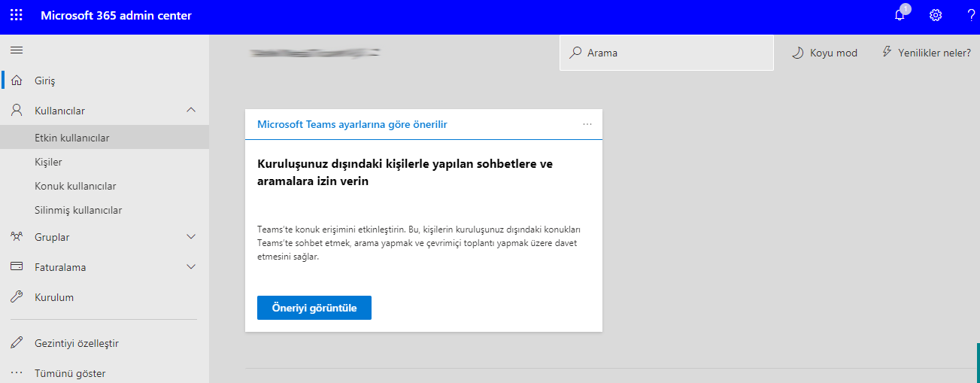Open the app launcher waffle icon

tap(16, 15)
